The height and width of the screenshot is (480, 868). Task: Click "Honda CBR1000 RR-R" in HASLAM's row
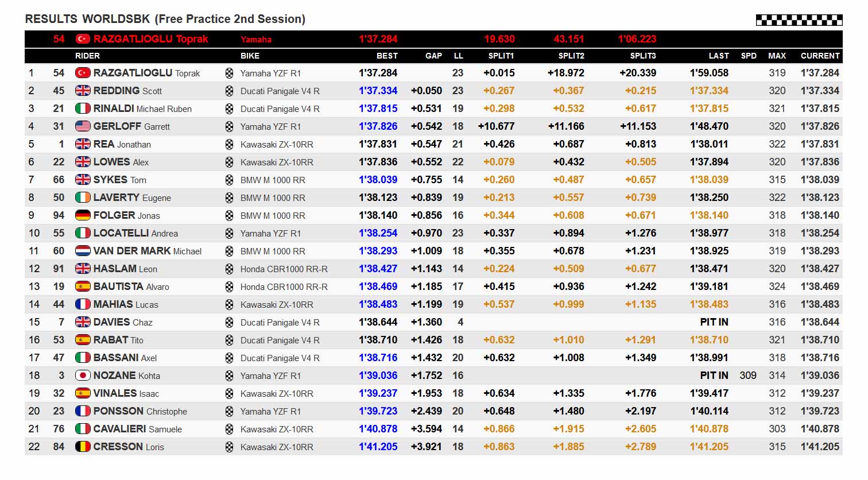tap(284, 269)
